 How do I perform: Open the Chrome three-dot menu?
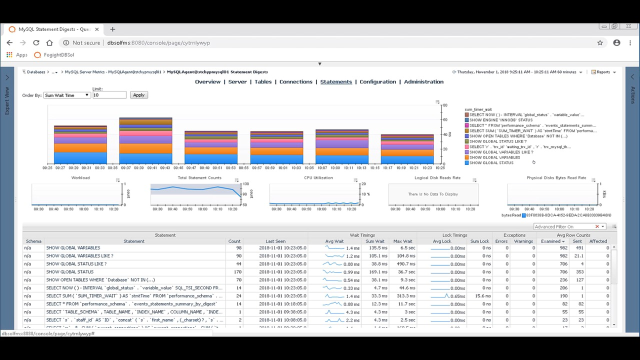point(630,43)
